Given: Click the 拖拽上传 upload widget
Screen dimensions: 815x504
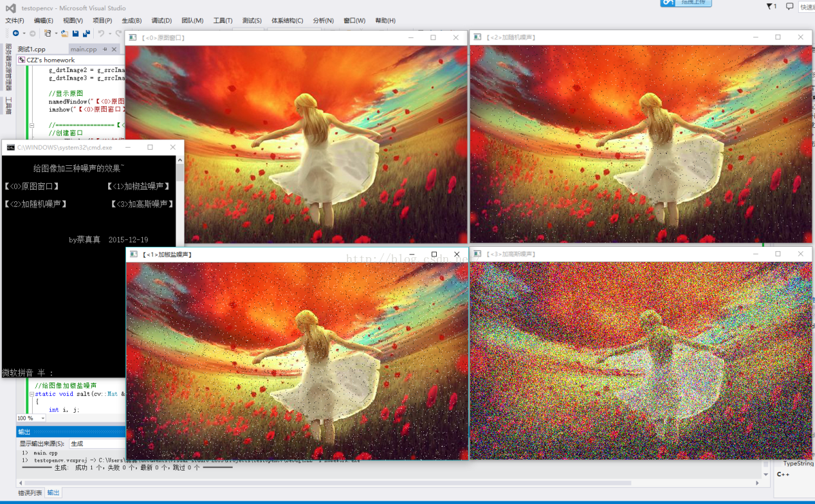Looking at the screenshot, I should point(686,3).
